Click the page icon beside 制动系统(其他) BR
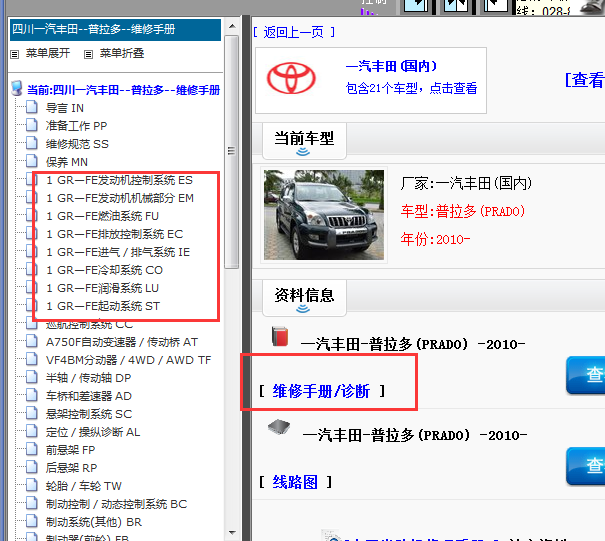This screenshot has width=605, height=541. click(32, 521)
